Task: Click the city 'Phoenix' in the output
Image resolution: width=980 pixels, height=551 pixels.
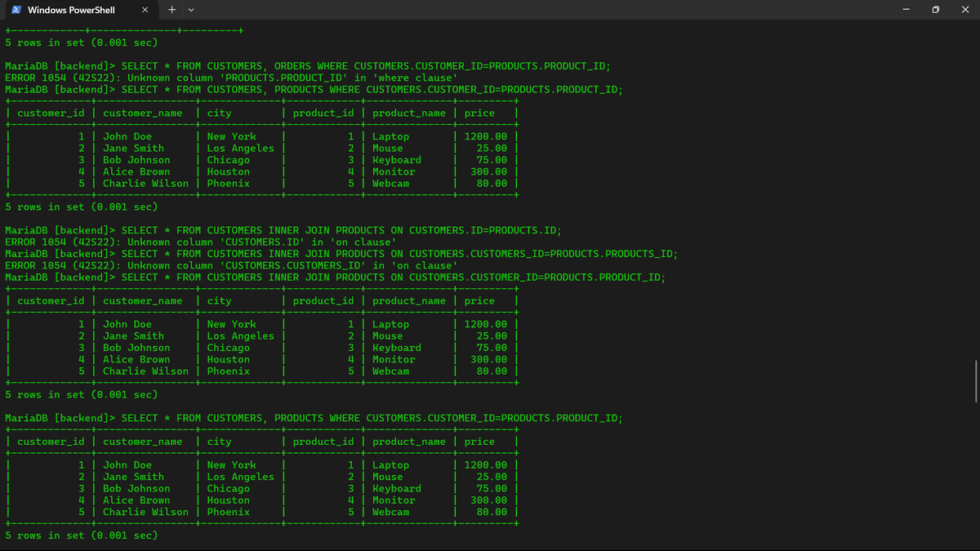Action: [227, 512]
